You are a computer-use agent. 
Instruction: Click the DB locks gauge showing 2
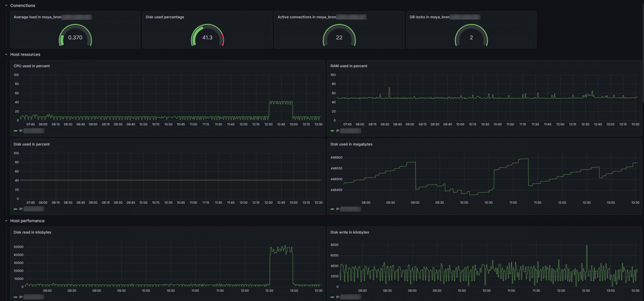pyautogui.click(x=471, y=36)
